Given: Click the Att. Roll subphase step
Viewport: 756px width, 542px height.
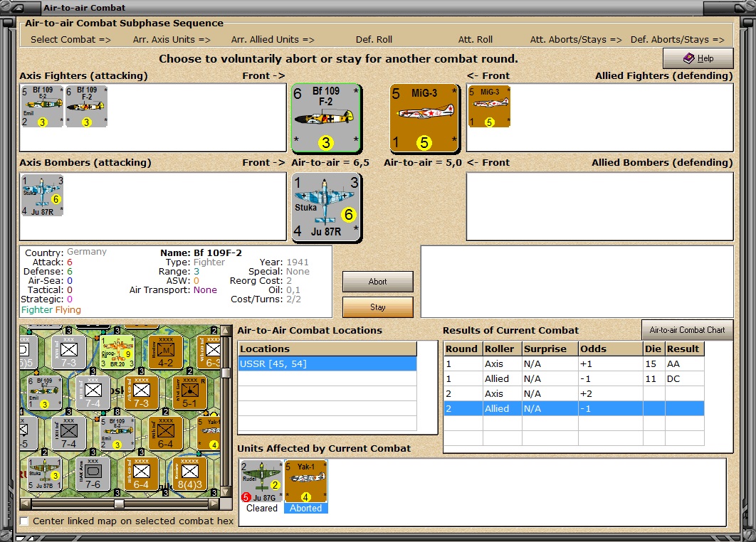Looking at the screenshot, I should (475, 40).
